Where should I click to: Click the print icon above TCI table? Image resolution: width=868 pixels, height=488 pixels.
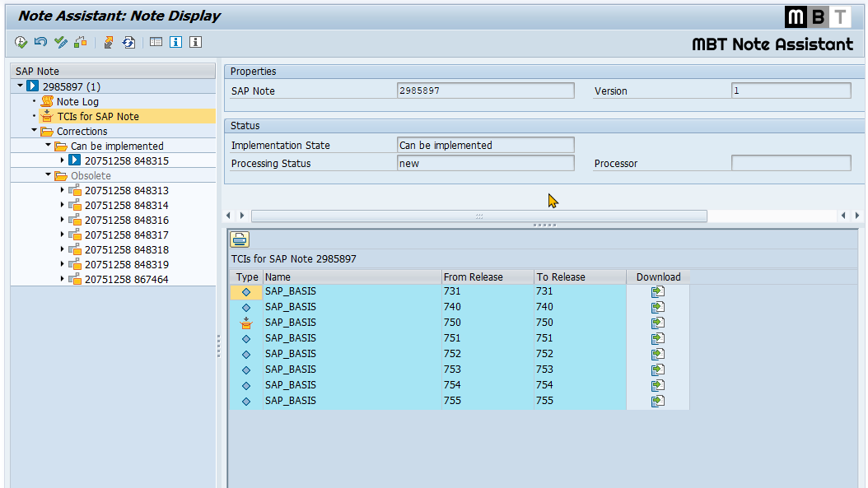239,239
